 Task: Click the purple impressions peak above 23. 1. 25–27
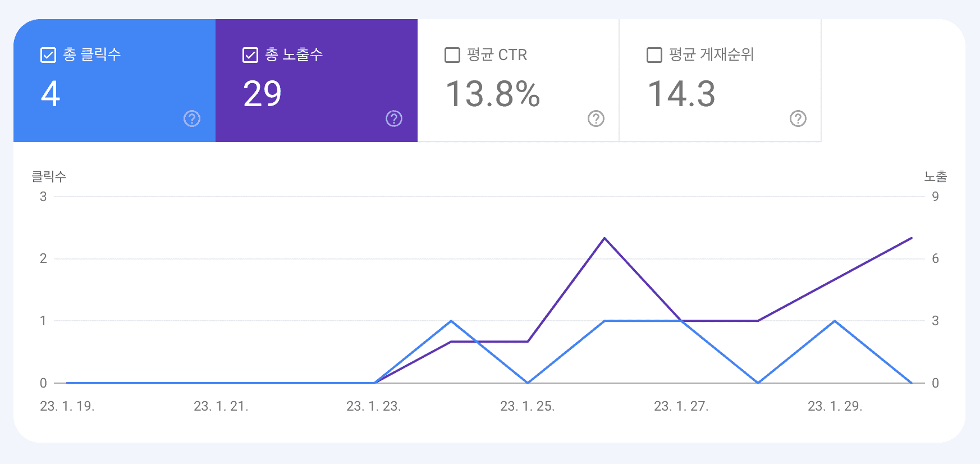(x=605, y=238)
